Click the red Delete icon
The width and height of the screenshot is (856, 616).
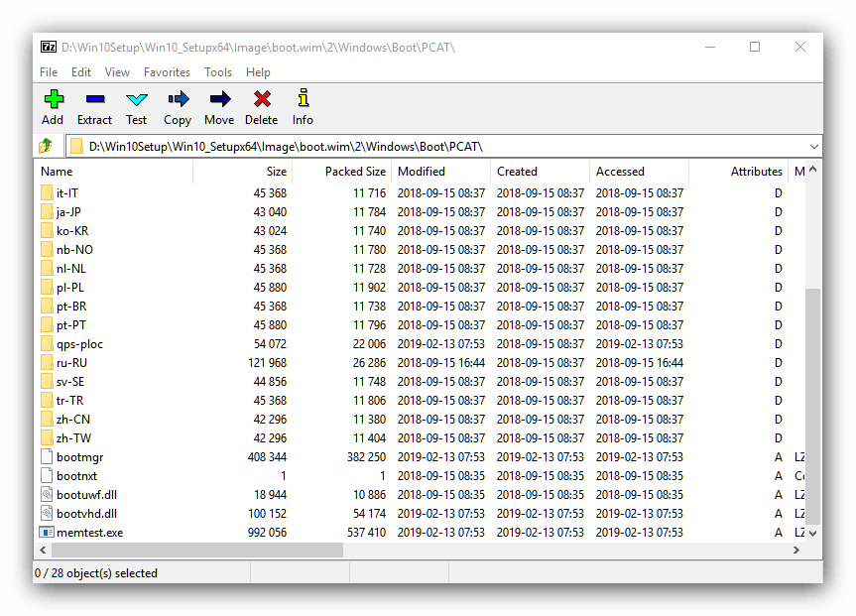262,99
